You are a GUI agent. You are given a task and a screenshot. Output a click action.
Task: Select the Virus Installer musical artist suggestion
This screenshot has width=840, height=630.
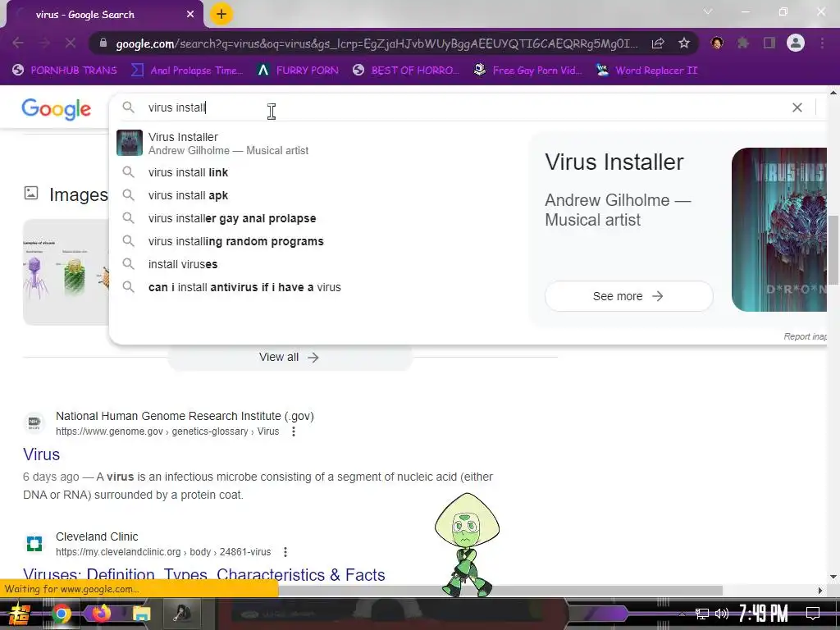coord(316,143)
